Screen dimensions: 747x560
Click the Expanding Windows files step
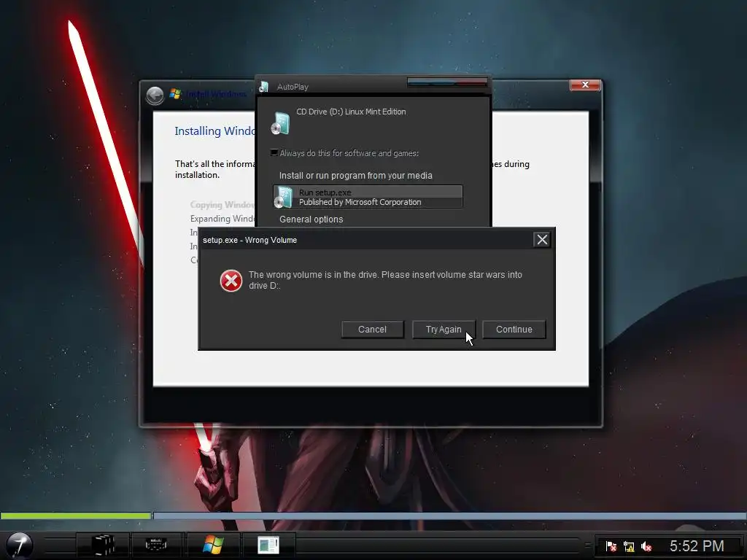[x=222, y=219]
